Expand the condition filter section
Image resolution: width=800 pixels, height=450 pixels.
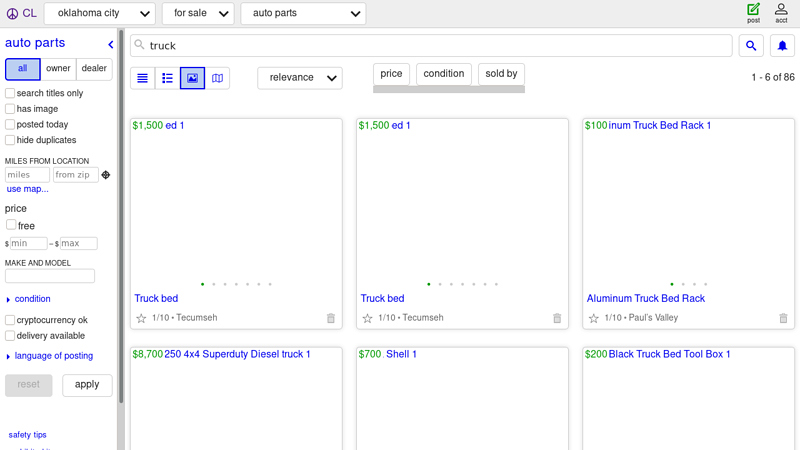coord(32,299)
